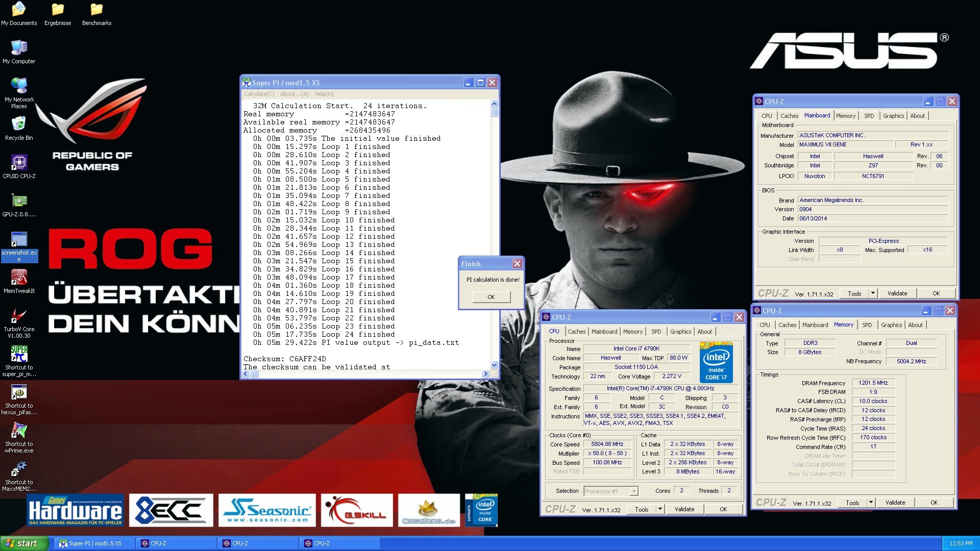Image resolution: width=980 pixels, height=551 pixels.
Task: Select the hexus_pifast shortcut icon
Action: point(19,399)
